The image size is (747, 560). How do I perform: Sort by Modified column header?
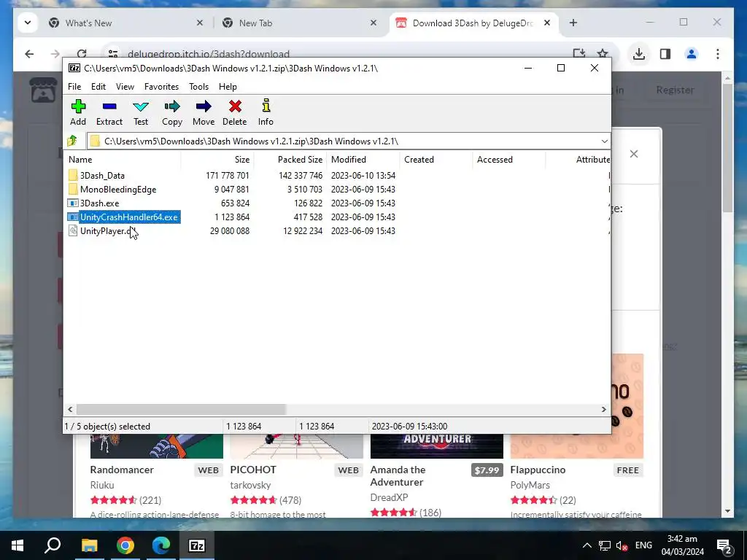363,160
